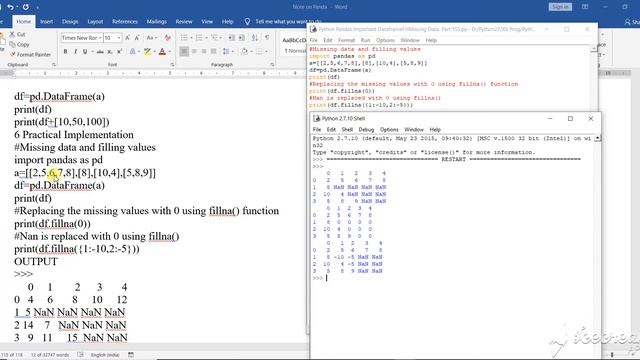Apply red font color

click(162, 51)
